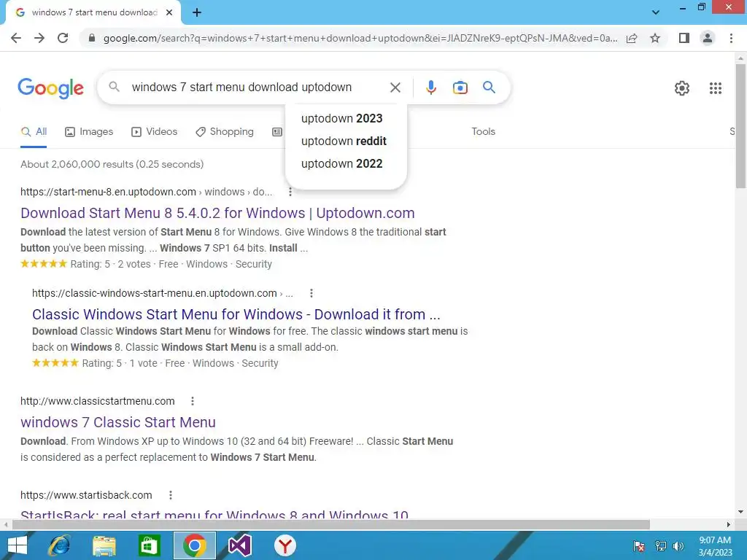Click the classicstartmenu.com URL text

coord(98,402)
